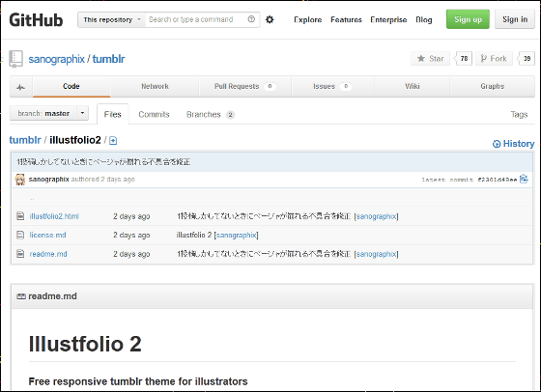Star this repository
Image resolution: width=541 pixels, height=392 pixels.
[430, 59]
